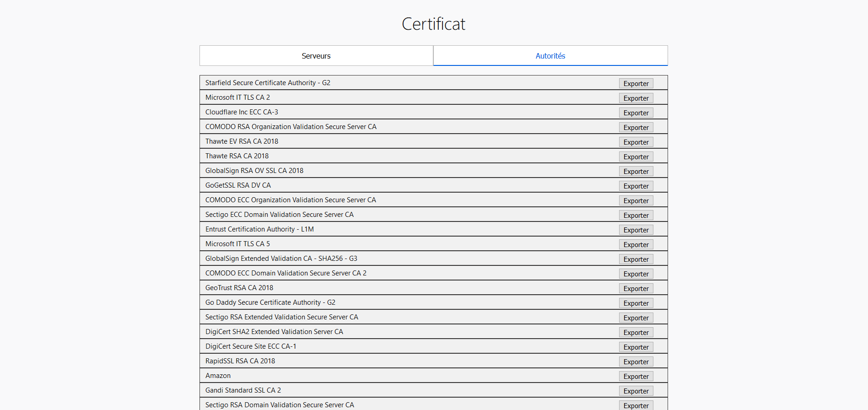Viewport: 868px width, 410px height.
Task: Export GlobalSign RSA OV SSL CA 2018
Action: click(636, 171)
